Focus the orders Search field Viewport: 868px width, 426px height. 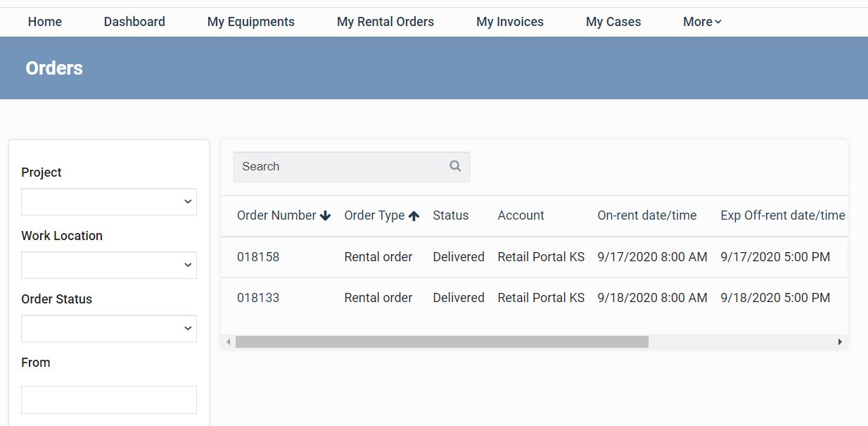352,167
